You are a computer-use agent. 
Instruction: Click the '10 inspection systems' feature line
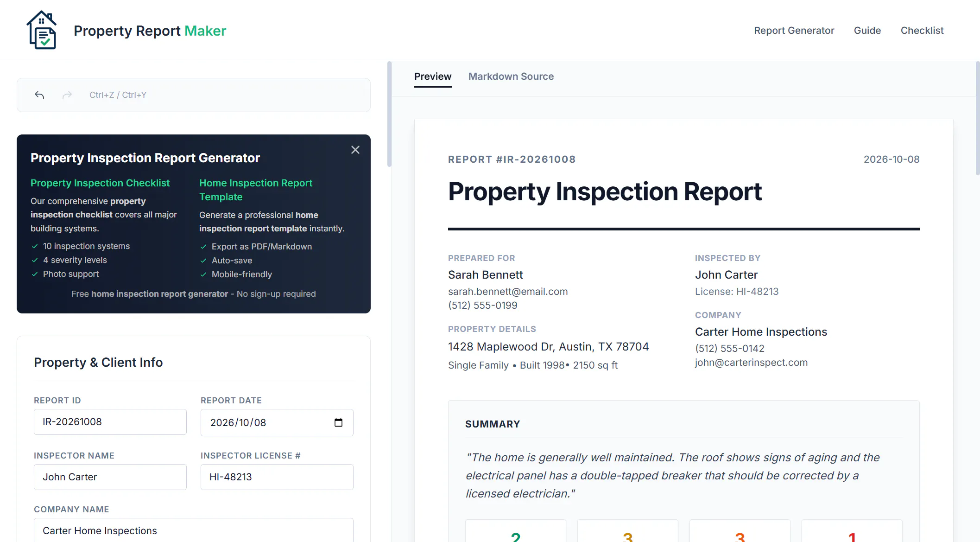pyautogui.click(x=86, y=246)
